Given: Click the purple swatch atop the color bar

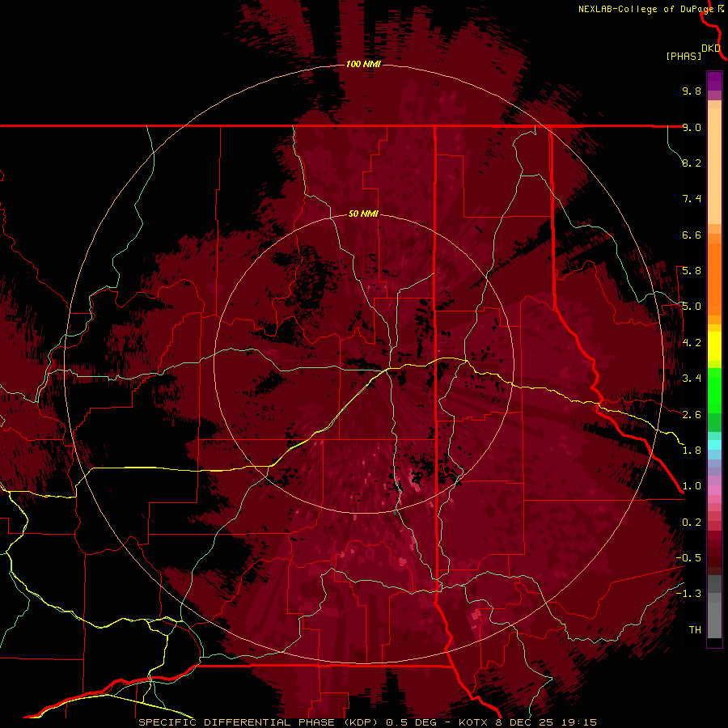Looking at the screenshot, I should pyautogui.click(x=714, y=81).
